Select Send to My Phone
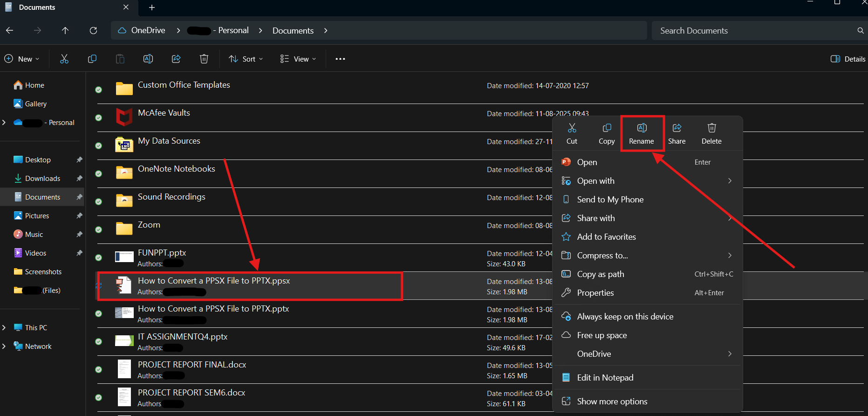Viewport: 868px width, 416px height. click(647, 200)
